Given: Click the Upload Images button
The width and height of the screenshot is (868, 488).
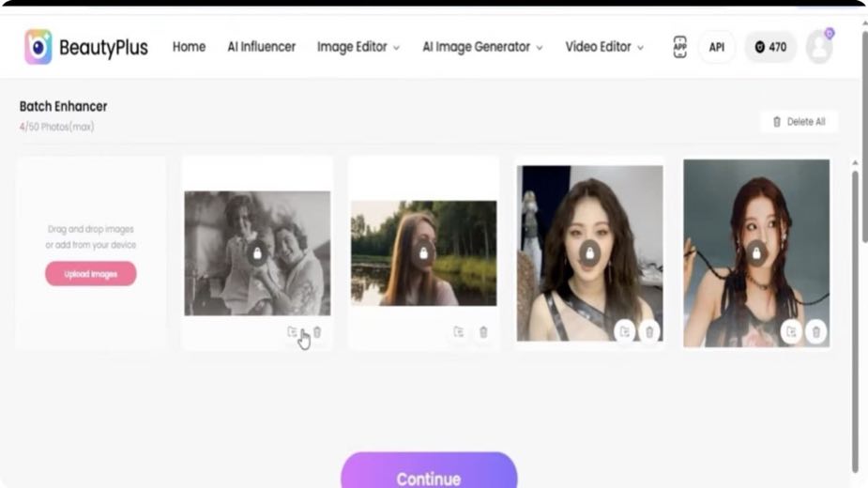Looking at the screenshot, I should tap(91, 274).
